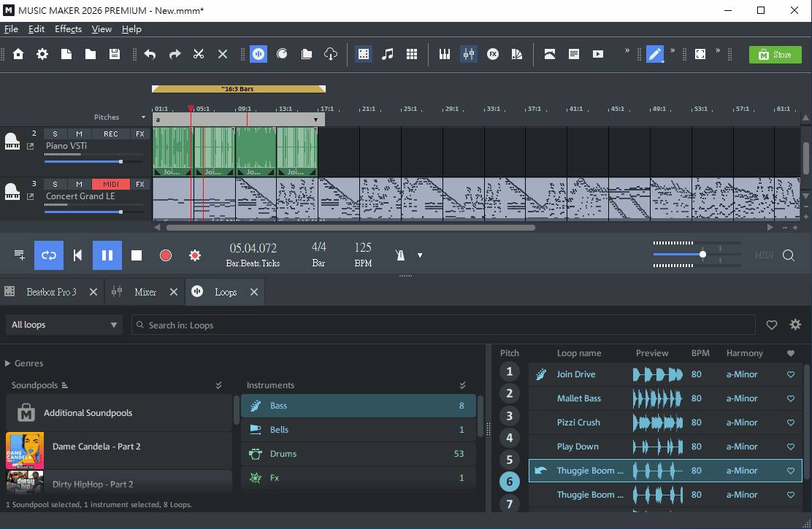Viewport: 812px width, 529px height.
Task: Pause playback in the transport
Action: tap(107, 255)
